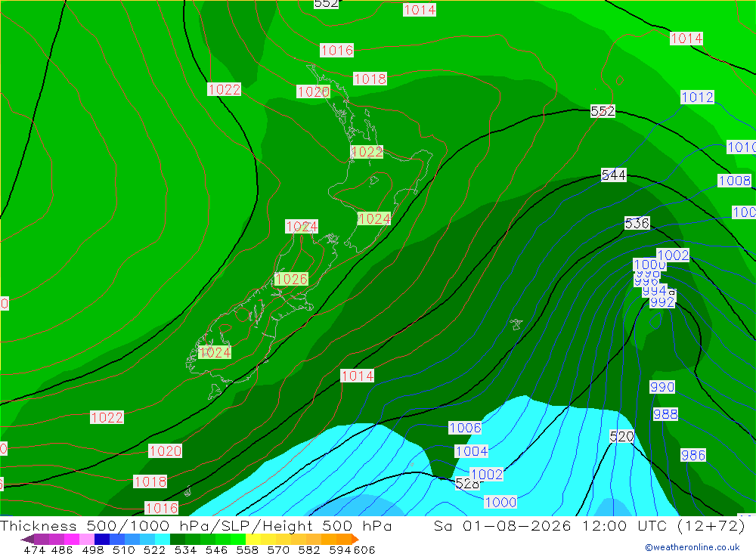Click the '552' label on the right contour
756x554 pixels.
tap(603, 111)
